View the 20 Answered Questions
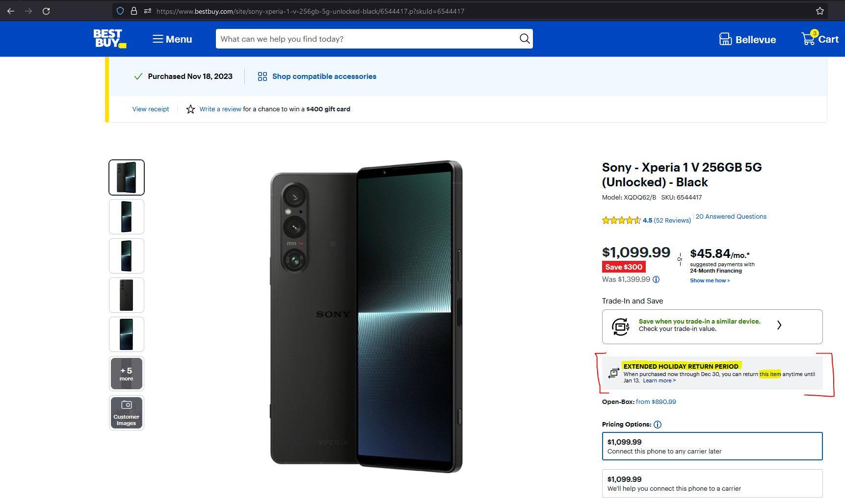The image size is (845, 504). click(x=731, y=216)
